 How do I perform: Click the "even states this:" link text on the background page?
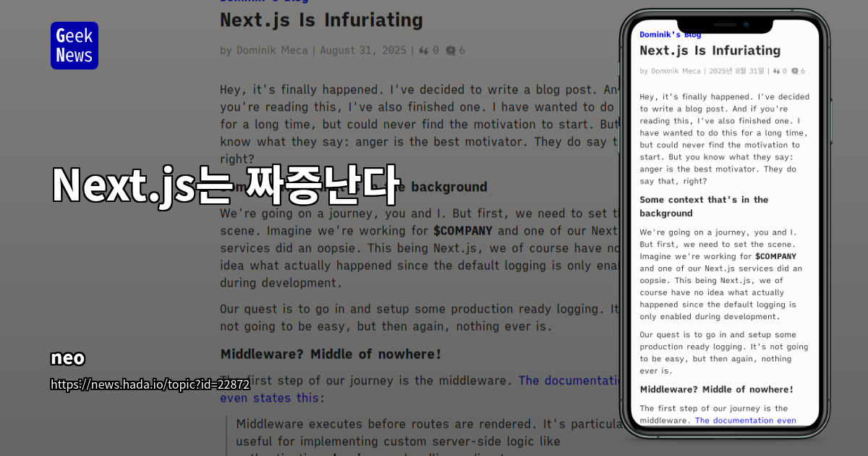point(273,397)
